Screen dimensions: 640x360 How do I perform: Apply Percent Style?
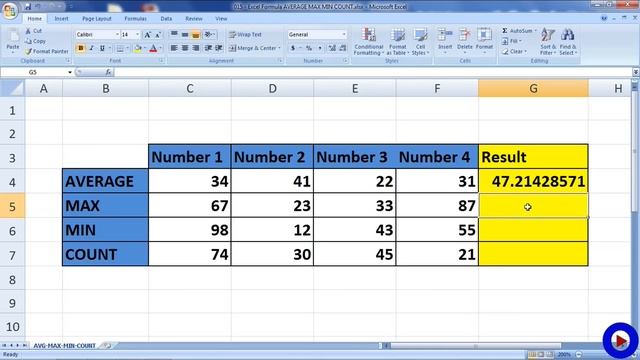[x=309, y=48]
